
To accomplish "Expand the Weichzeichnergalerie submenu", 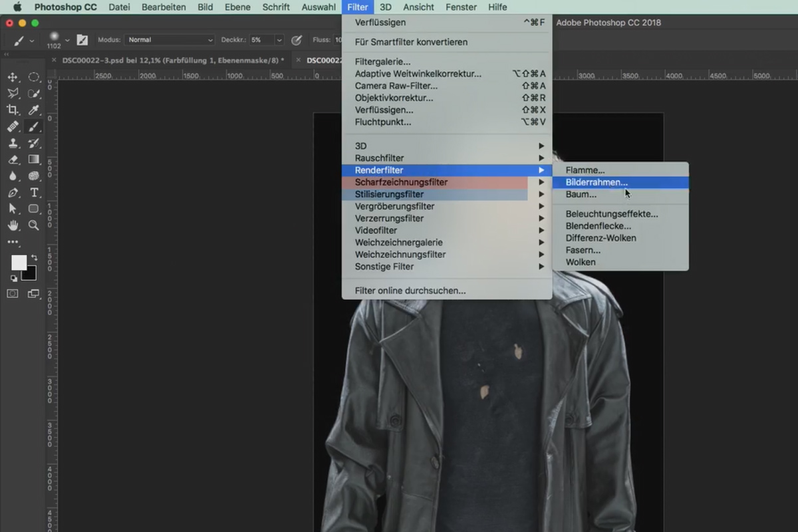I will coord(447,243).
